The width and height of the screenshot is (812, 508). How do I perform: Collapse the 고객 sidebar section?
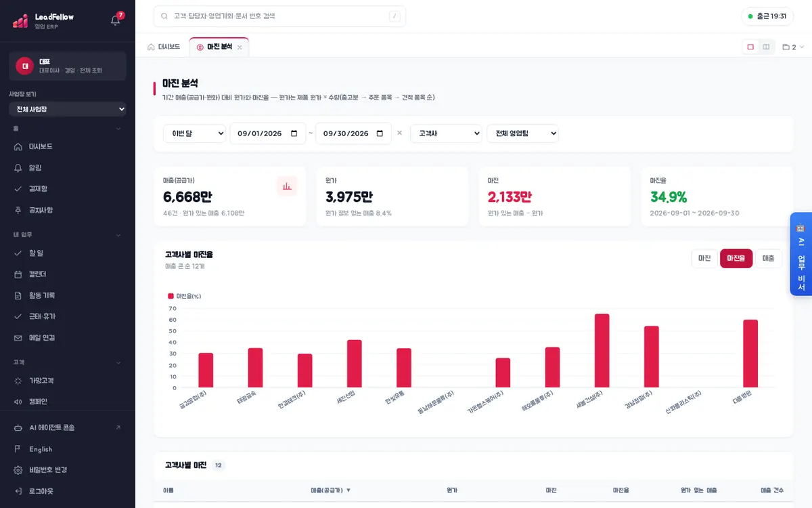68,362
